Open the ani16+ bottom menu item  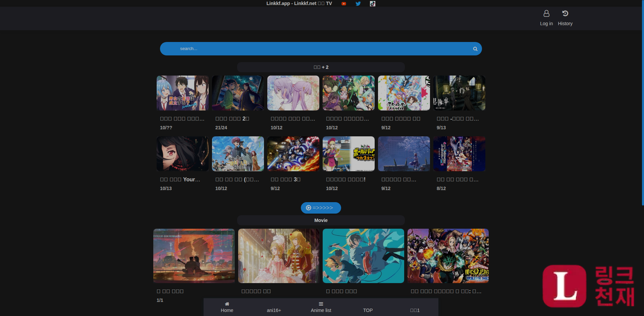pyautogui.click(x=274, y=310)
